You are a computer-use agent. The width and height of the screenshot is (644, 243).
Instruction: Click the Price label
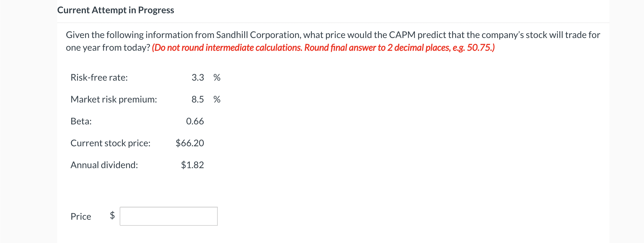[81, 216]
